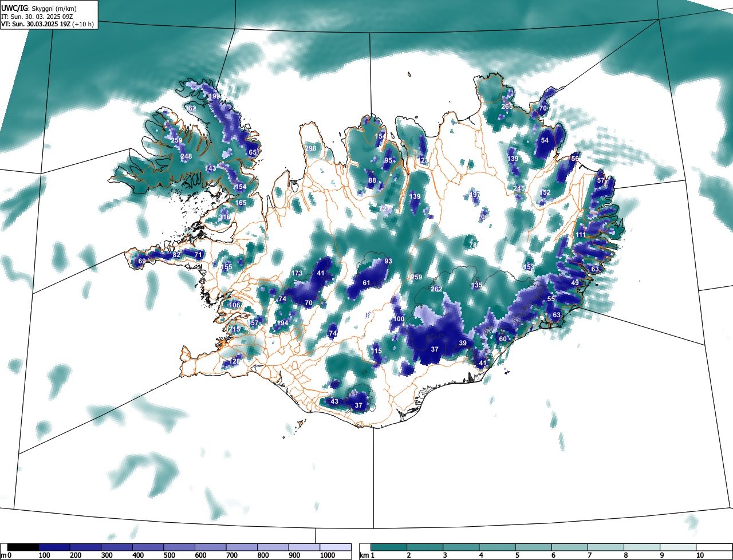Click the map value 88
Image resolution: width=733 pixels, height=560 pixels.
coord(372,180)
